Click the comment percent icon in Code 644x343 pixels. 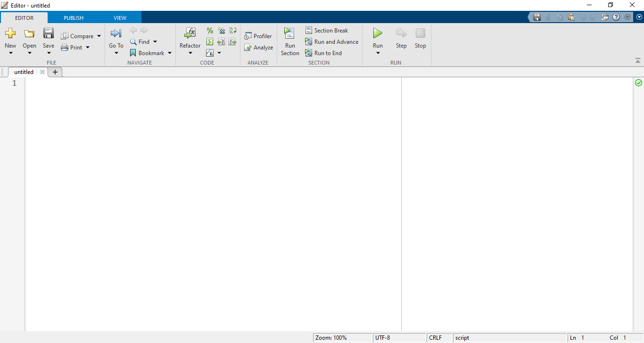[x=210, y=31]
